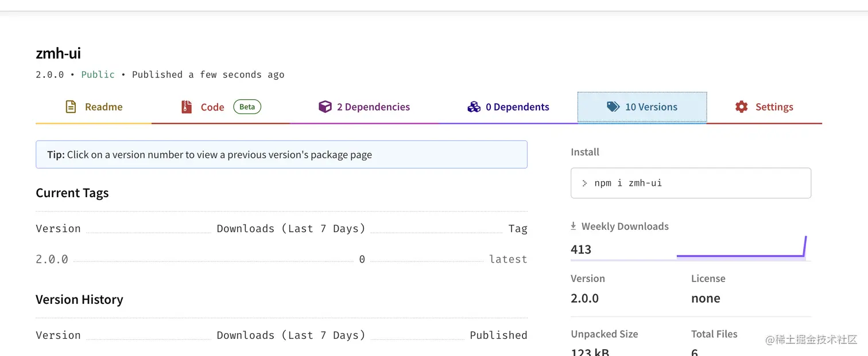868x356 pixels.
Task: Select the 10 Versions tab
Action: tap(651, 107)
